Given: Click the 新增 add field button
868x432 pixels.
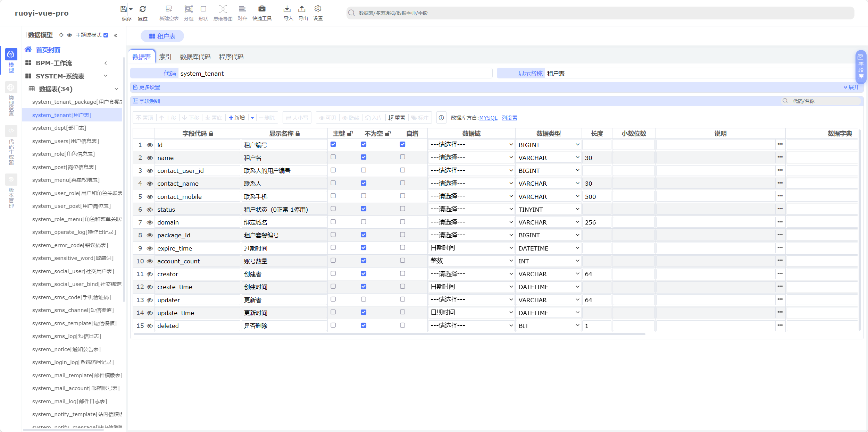Looking at the screenshot, I should (x=237, y=118).
